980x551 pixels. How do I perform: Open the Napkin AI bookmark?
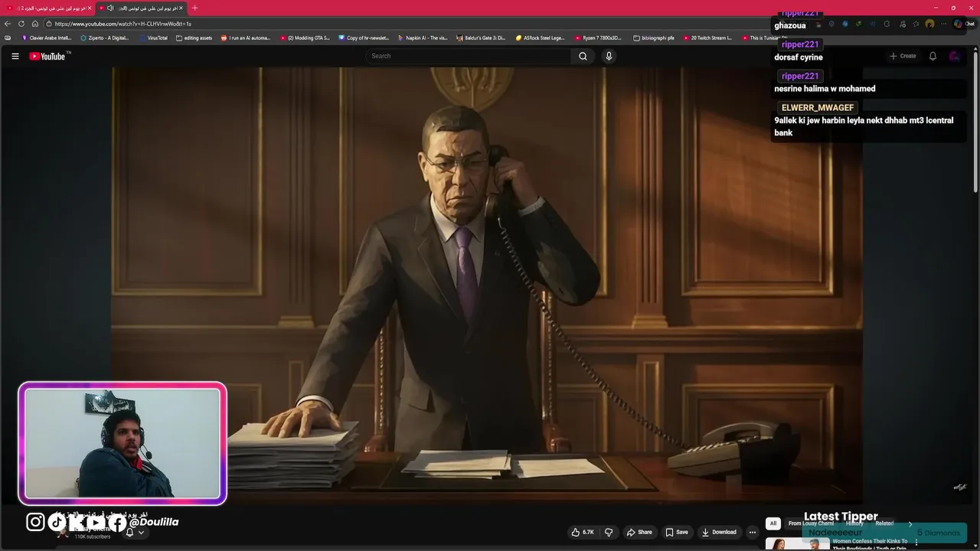click(x=423, y=37)
